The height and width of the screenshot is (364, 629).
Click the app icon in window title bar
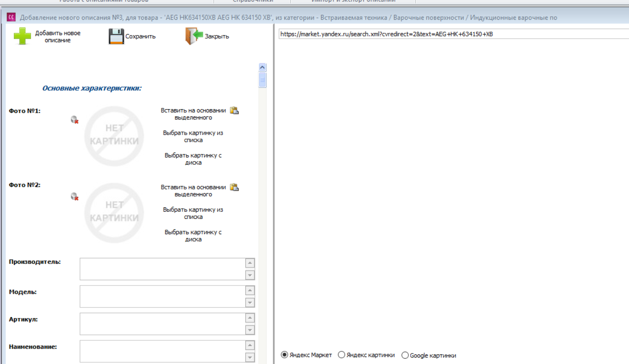tap(12, 17)
